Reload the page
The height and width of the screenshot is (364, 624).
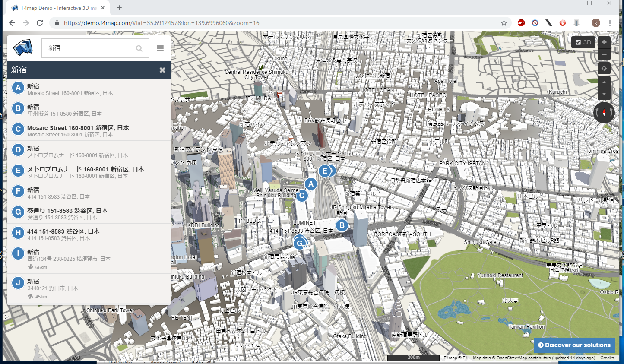[40, 23]
